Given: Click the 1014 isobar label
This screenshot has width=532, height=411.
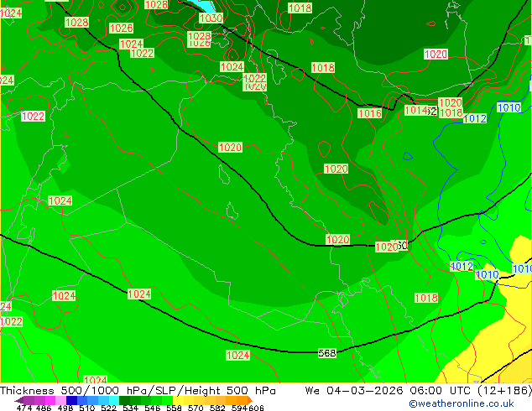Looking at the screenshot, I should point(416,110).
